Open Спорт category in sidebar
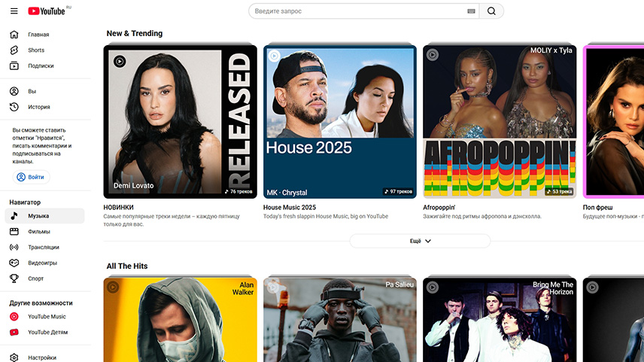The image size is (644, 362). point(36,278)
